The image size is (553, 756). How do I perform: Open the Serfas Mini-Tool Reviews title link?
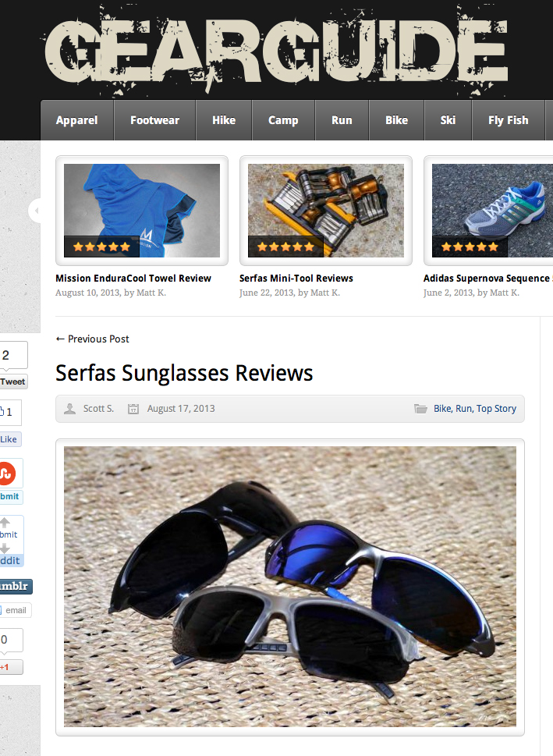[296, 279]
